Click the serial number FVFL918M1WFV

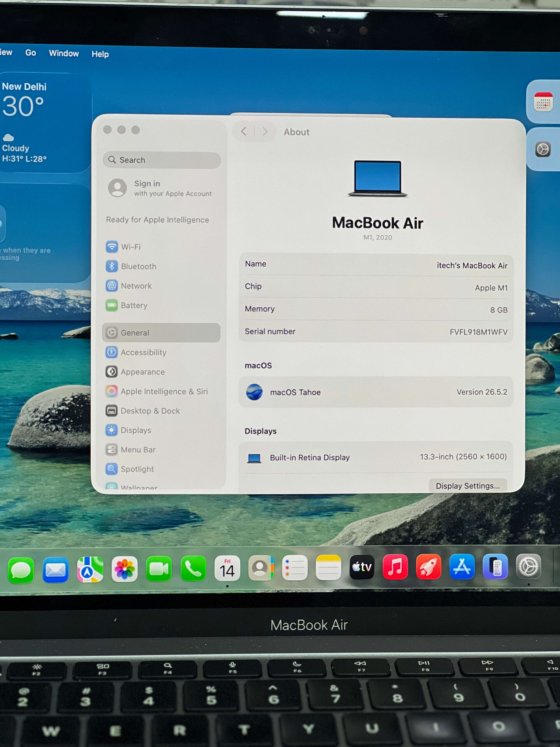479,332
